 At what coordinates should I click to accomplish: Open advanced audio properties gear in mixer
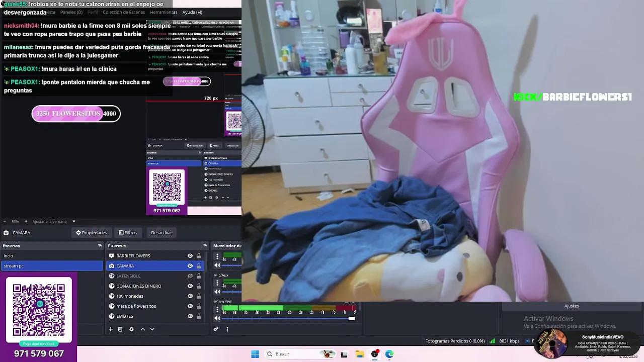point(216,329)
